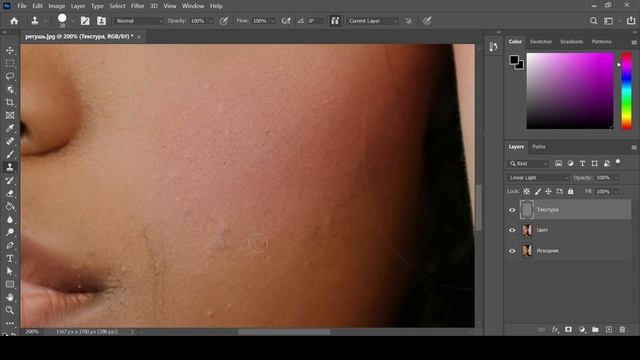Select the Lasso tool
This screenshot has height=360, width=640.
click(x=10, y=76)
